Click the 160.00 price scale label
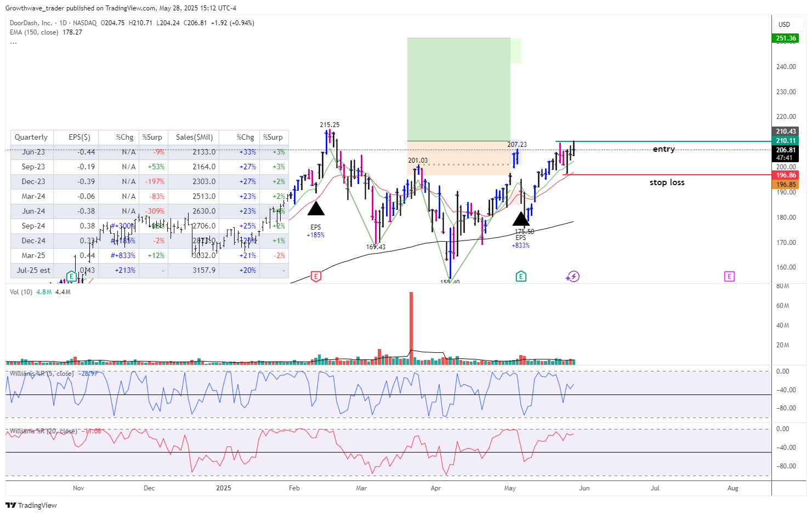 [786, 267]
